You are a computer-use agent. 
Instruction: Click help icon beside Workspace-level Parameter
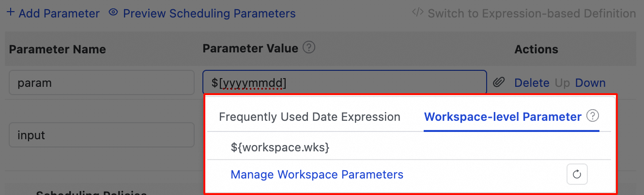click(x=593, y=116)
